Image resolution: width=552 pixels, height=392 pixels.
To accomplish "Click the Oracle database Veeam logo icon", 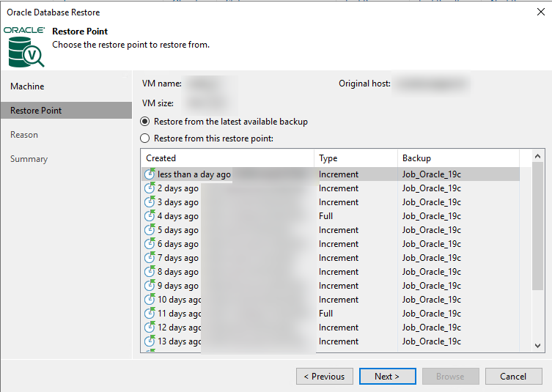I will coord(25,47).
